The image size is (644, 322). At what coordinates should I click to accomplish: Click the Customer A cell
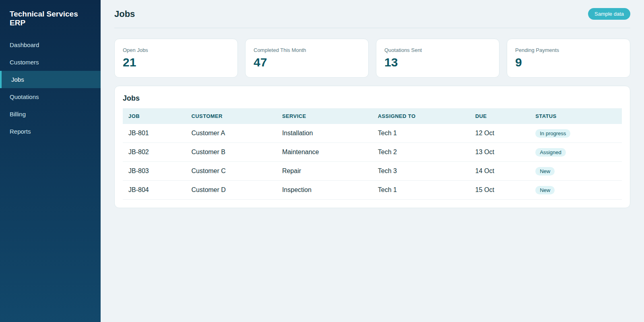pos(208,133)
